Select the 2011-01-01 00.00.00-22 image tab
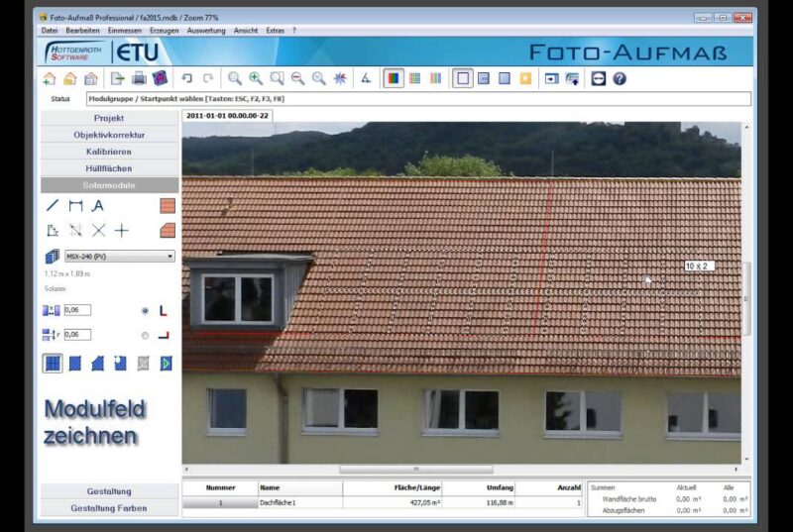The height and width of the screenshot is (532, 793). (228, 116)
